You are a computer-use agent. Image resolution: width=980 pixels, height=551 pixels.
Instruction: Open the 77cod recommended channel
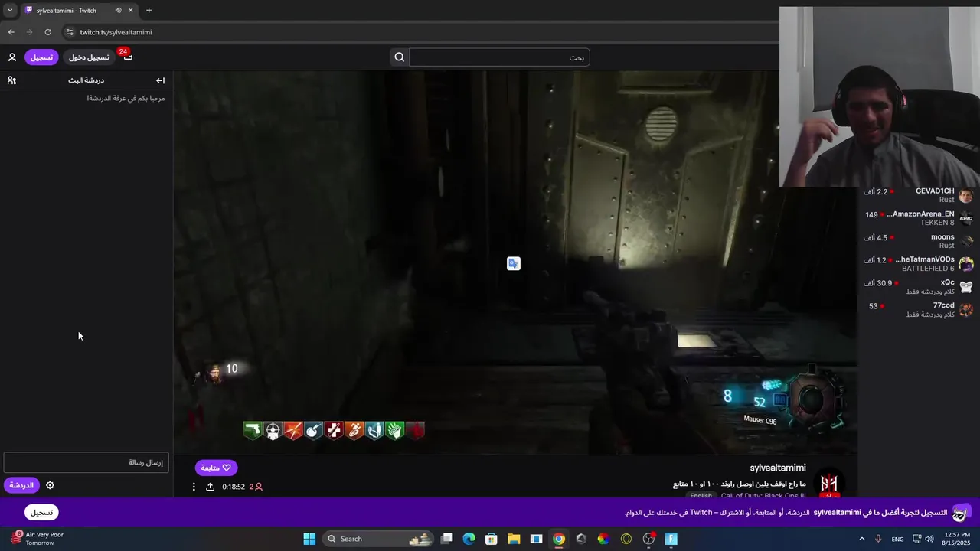coord(917,310)
